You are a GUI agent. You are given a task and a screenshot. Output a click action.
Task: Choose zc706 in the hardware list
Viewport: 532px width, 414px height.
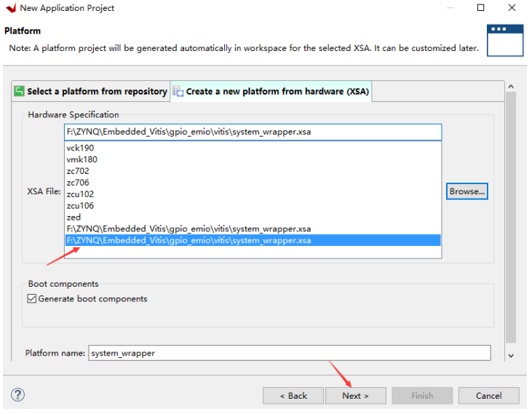tap(253, 183)
